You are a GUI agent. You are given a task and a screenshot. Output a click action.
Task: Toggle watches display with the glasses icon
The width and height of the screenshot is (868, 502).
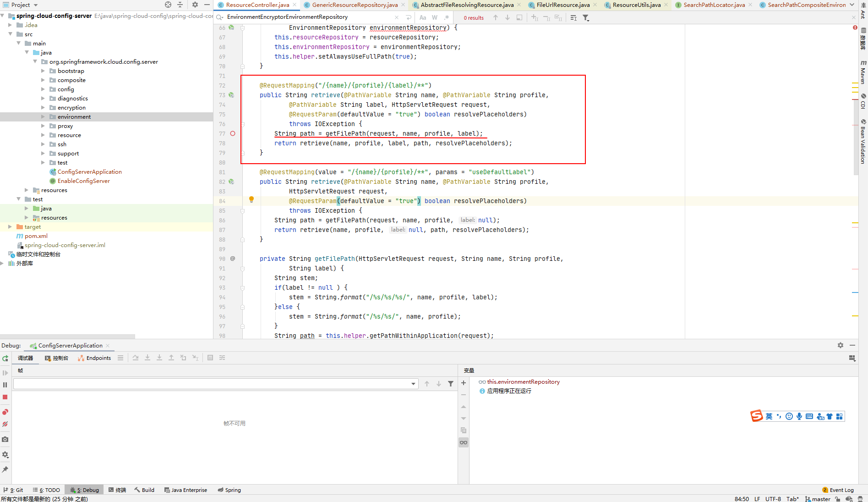click(464, 442)
